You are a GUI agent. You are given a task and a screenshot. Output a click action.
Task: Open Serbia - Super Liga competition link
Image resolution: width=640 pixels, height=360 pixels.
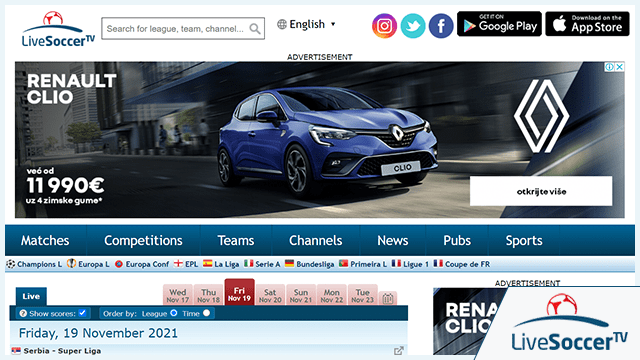tap(62, 351)
